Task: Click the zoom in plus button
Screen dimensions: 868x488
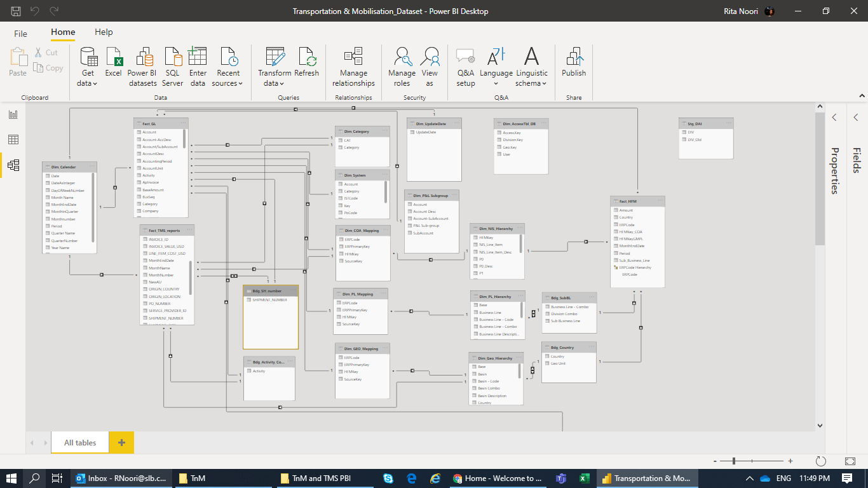Action: pyautogui.click(x=790, y=461)
